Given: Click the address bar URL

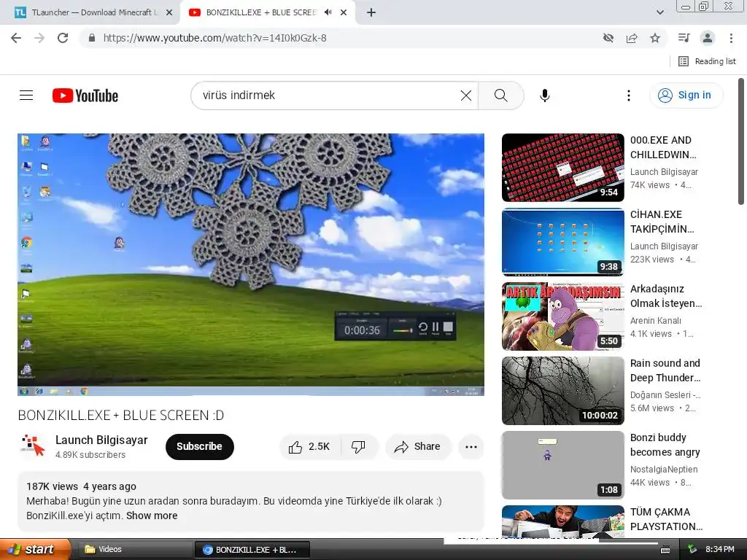Looking at the screenshot, I should (x=215, y=38).
